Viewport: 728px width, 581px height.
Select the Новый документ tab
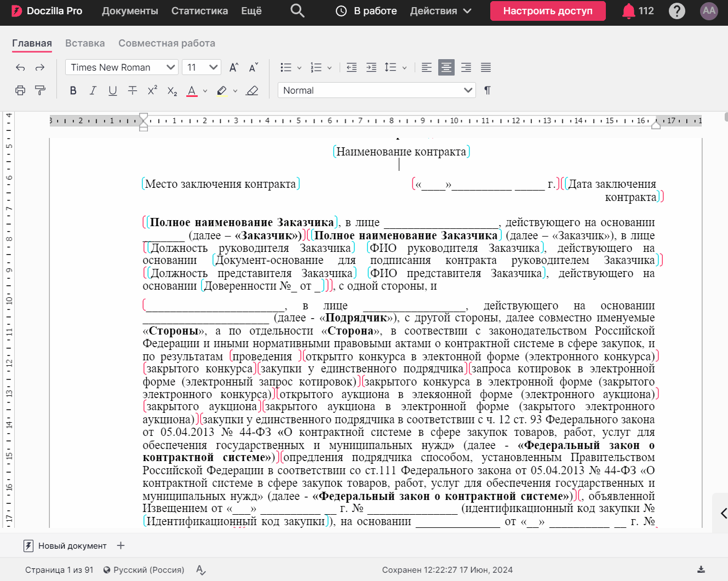pos(65,545)
